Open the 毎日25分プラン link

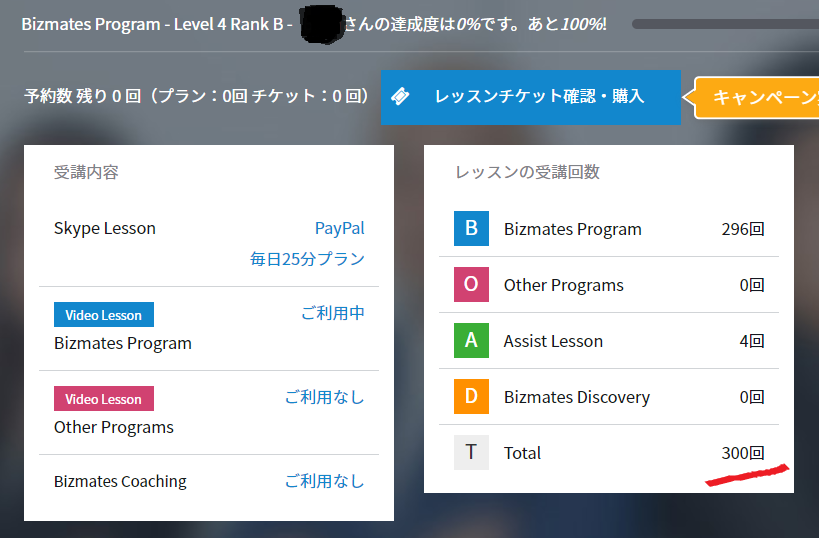click(x=307, y=259)
